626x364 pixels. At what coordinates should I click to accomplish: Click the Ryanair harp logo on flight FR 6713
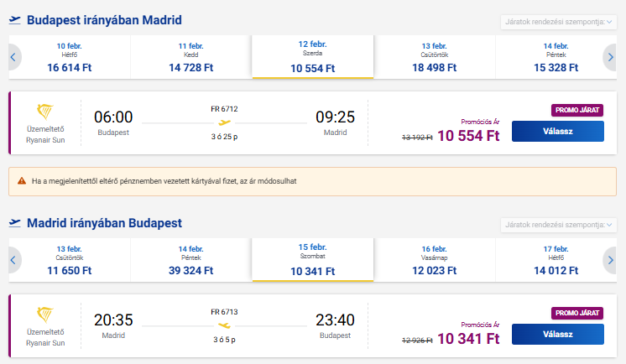[x=45, y=315]
